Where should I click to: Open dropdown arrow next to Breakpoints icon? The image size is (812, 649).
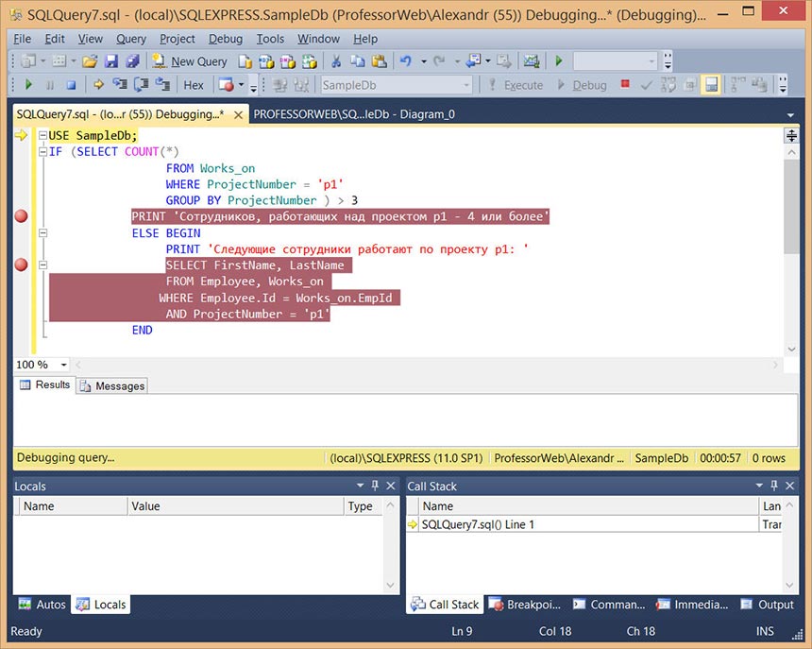coord(242,85)
